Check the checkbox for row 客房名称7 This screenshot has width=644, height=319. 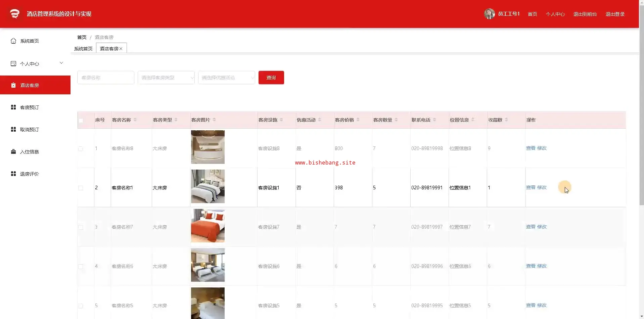(81, 227)
